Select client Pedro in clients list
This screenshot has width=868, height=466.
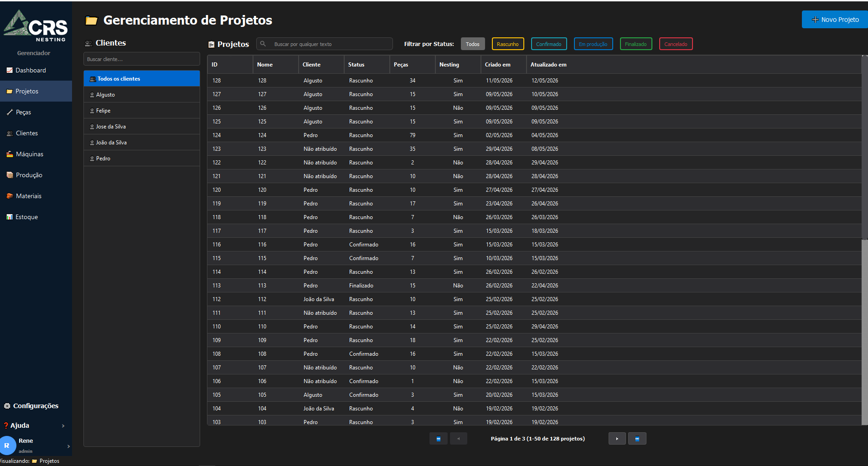pyautogui.click(x=142, y=159)
